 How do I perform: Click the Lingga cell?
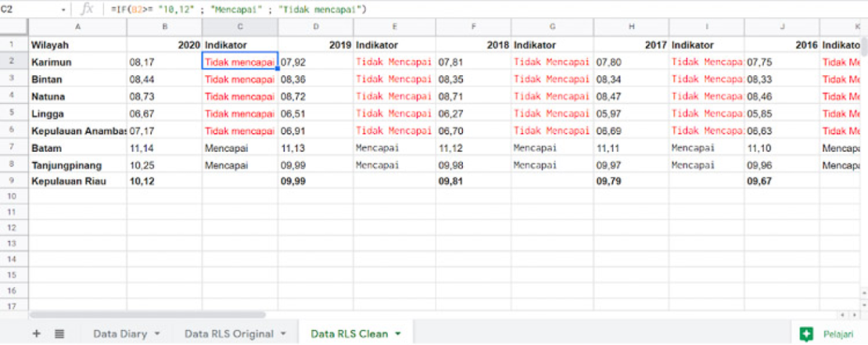click(77, 114)
